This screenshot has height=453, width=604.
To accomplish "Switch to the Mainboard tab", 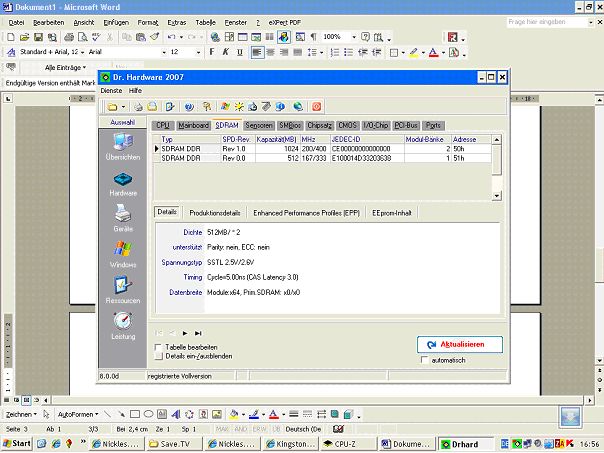I will 193,125.
